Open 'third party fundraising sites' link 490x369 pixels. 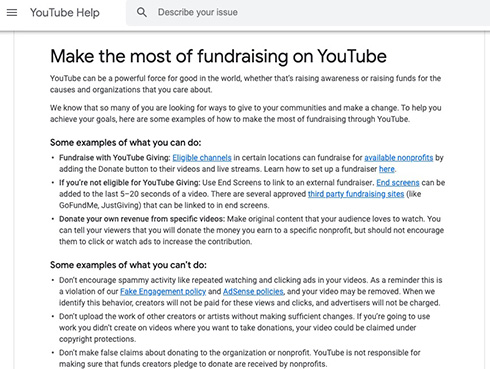(x=356, y=194)
